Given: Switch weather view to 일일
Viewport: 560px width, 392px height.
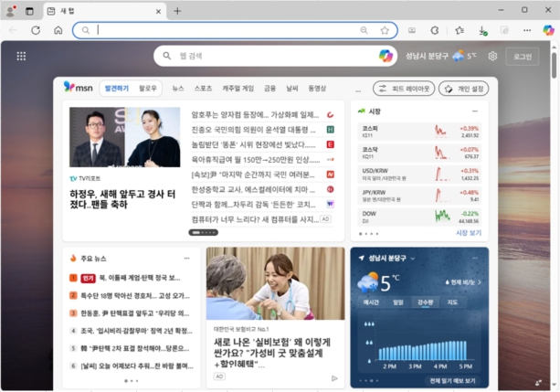Looking at the screenshot, I should [x=398, y=302].
